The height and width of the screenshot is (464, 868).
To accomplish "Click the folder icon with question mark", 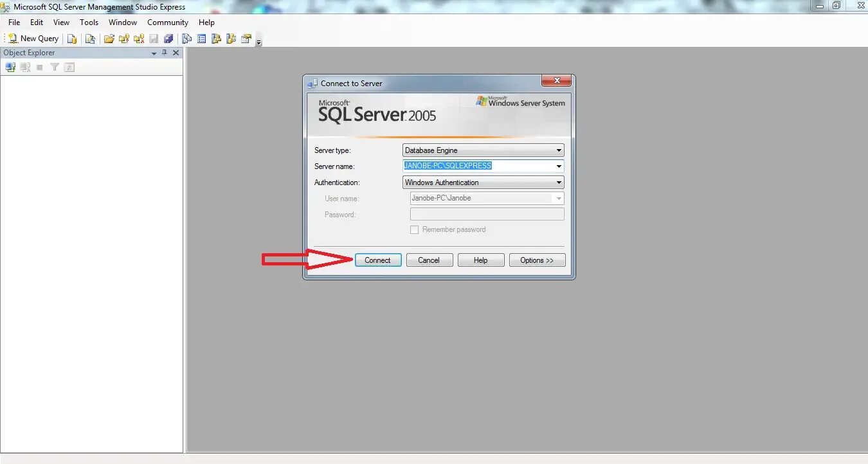I will point(124,39).
